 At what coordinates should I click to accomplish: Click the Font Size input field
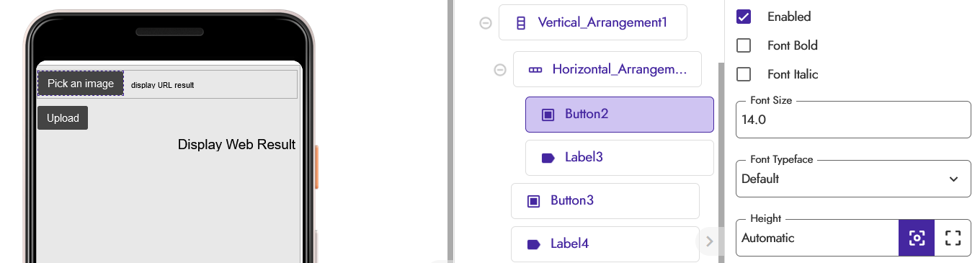click(853, 120)
